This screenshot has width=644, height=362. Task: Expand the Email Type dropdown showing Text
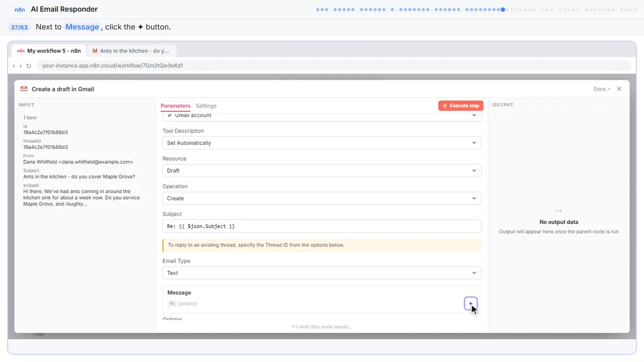tap(322, 273)
